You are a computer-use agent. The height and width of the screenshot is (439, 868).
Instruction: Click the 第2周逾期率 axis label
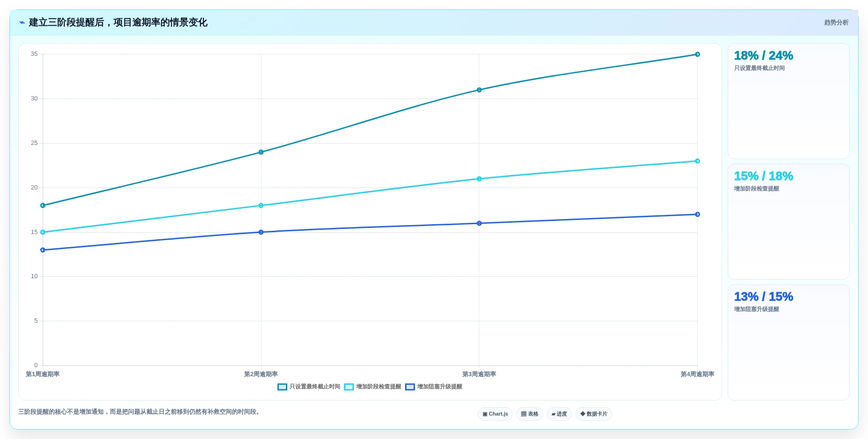[x=261, y=374]
